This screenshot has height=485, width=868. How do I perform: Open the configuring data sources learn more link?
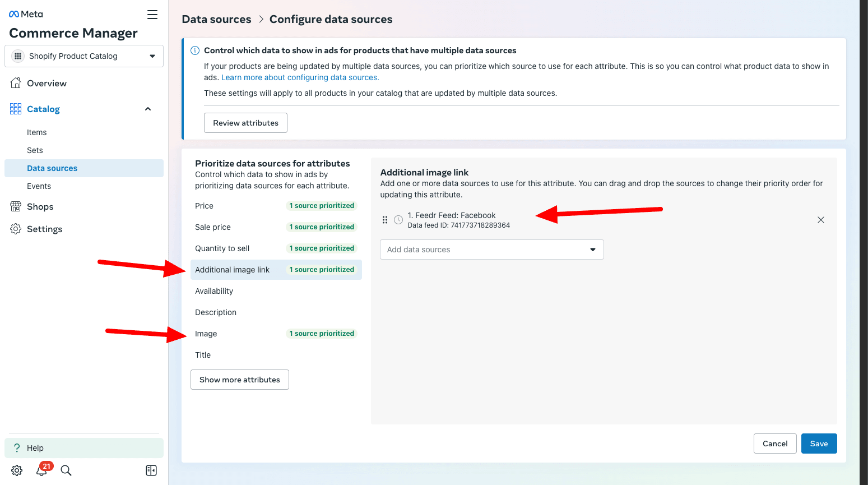(x=299, y=77)
